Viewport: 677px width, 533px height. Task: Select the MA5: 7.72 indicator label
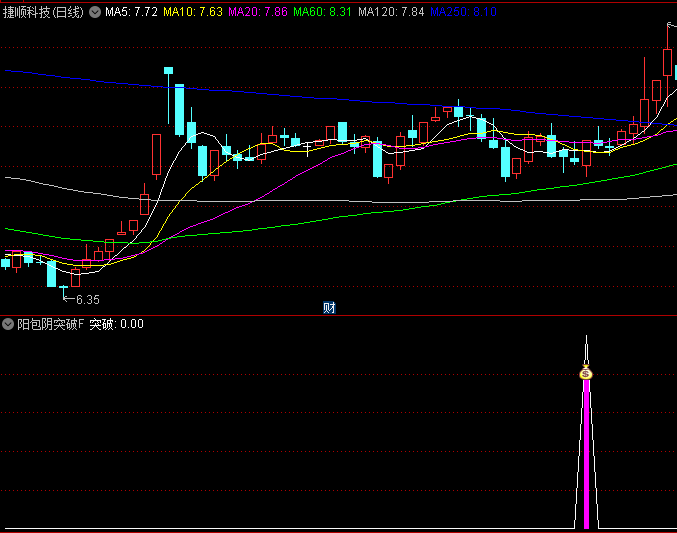pyautogui.click(x=131, y=12)
